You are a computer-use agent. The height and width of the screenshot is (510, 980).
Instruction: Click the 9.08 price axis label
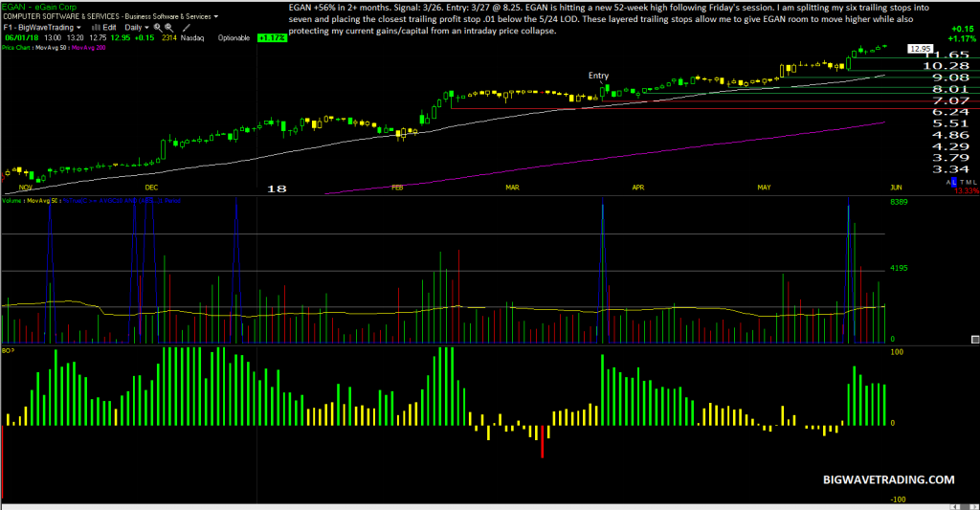[950, 78]
